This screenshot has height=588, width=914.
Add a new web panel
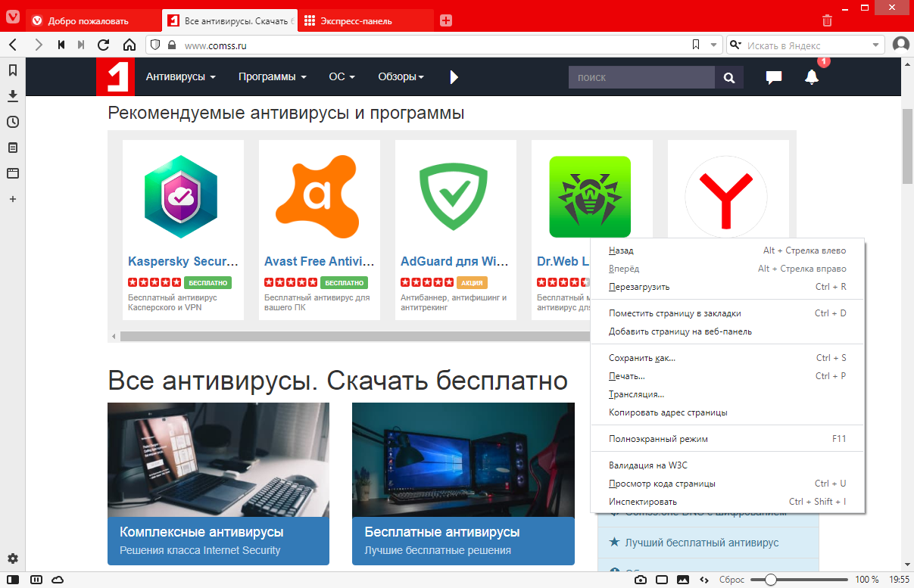(x=13, y=199)
